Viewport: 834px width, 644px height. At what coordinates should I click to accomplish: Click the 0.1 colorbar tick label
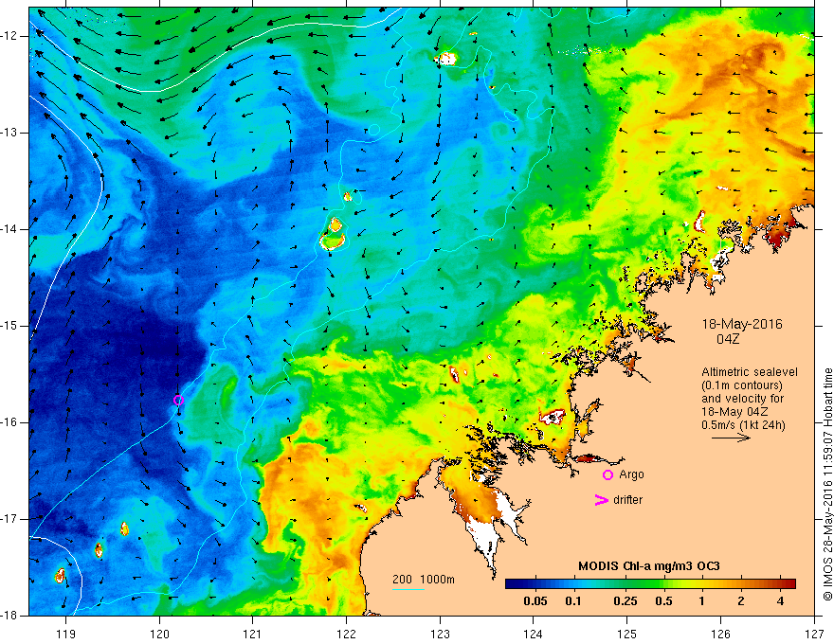point(572,601)
